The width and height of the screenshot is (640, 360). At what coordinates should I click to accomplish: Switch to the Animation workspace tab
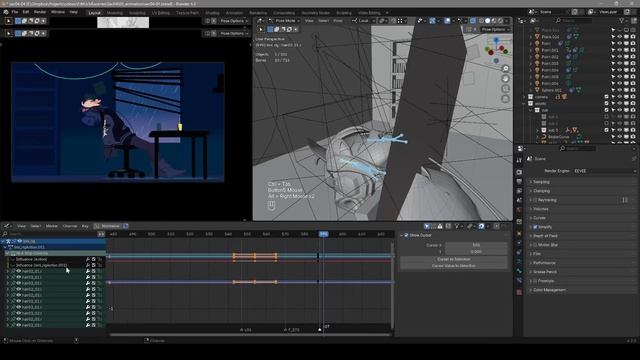[x=234, y=13]
